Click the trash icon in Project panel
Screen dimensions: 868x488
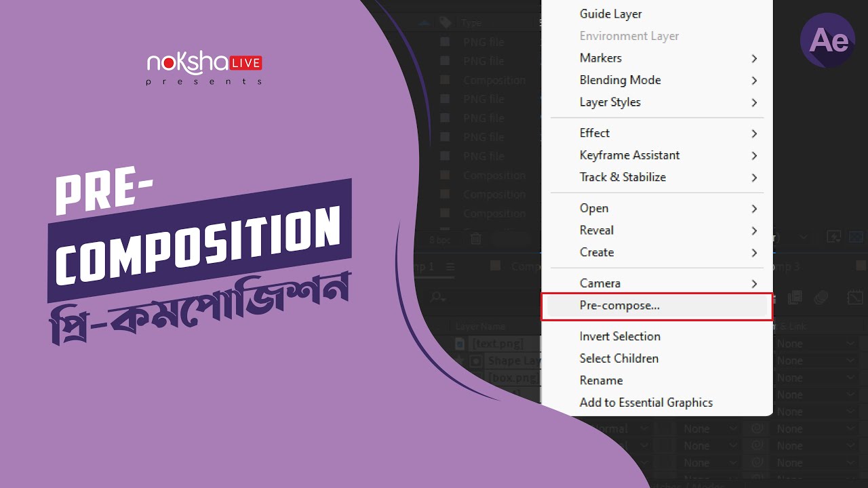coord(476,239)
